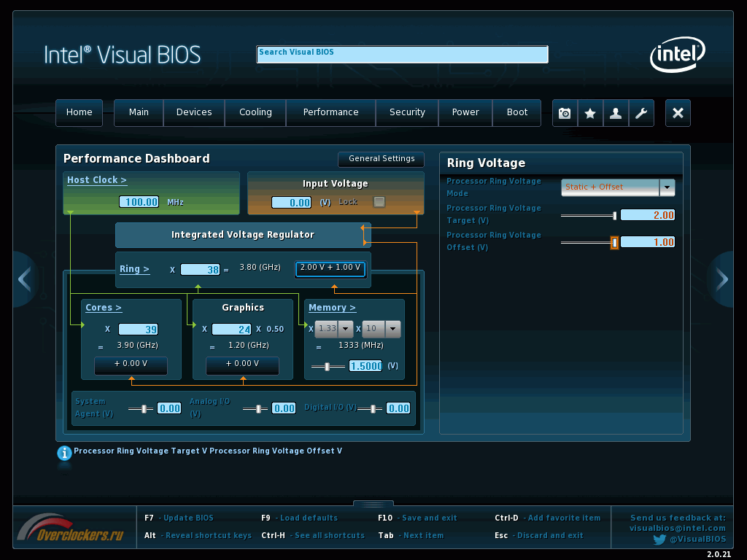Open the Home tab

click(79, 112)
